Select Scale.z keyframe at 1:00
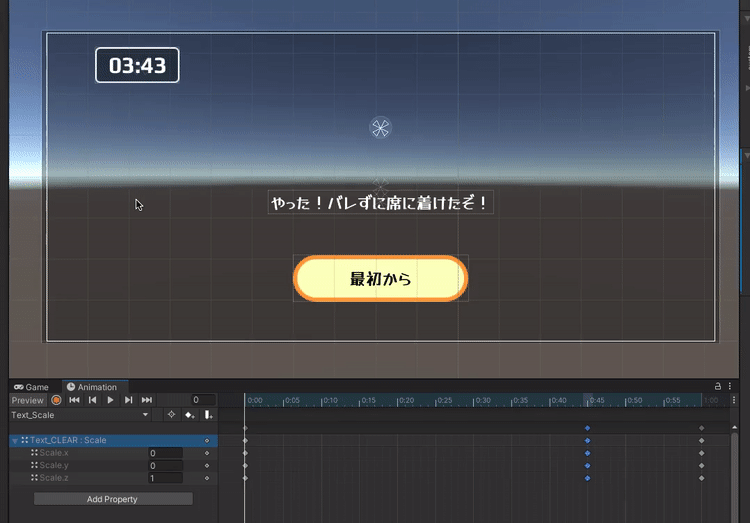Image resolution: width=750 pixels, height=523 pixels. 701,478
